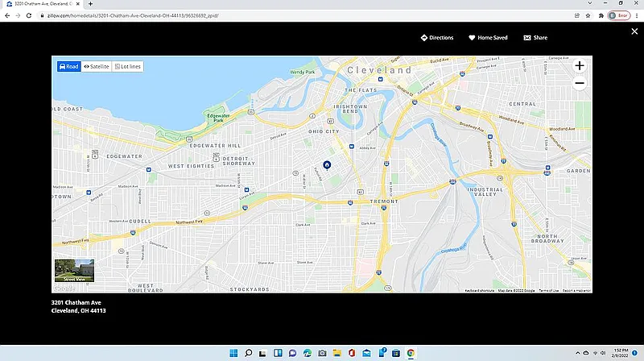Close the map overlay with the X
This screenshot has width=644, height=361.
tap(634, 31)
